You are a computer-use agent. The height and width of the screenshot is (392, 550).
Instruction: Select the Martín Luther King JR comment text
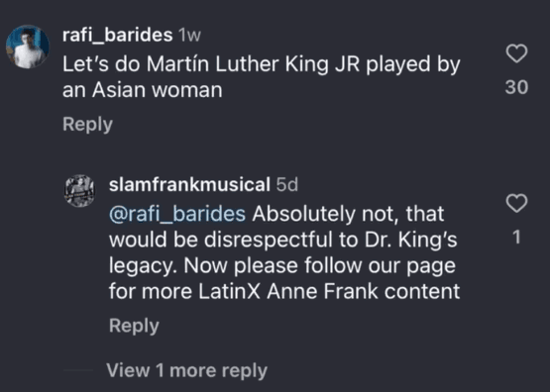pyautogui.click(x=262, y=77)
